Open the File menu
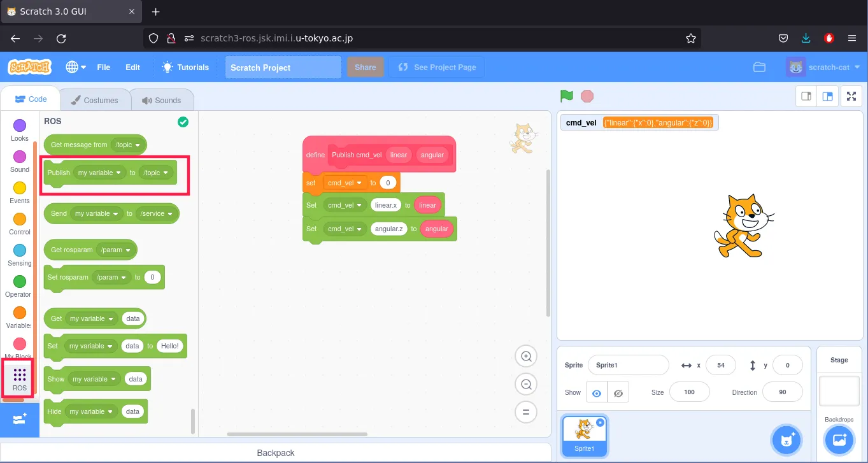 [x=103, y=68]
